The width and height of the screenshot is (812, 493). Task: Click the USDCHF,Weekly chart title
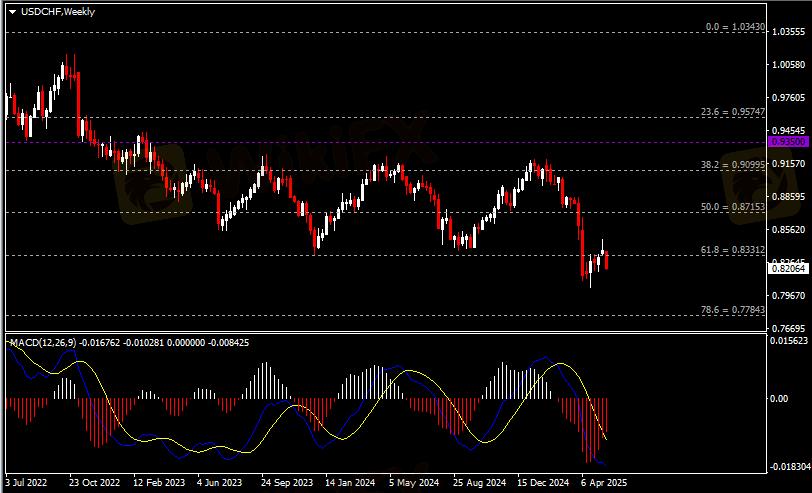[57, 11]
